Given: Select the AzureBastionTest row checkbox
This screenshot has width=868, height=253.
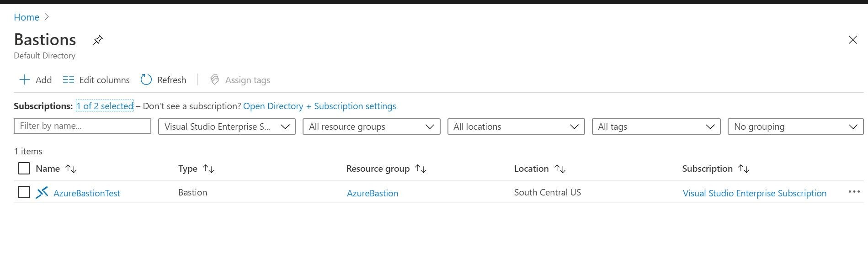Looking at the screenshot, I should 24,192.
